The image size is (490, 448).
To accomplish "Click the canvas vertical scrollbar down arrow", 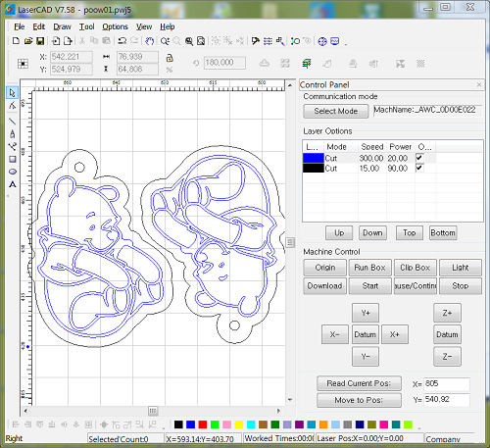I will pos(290,400).
